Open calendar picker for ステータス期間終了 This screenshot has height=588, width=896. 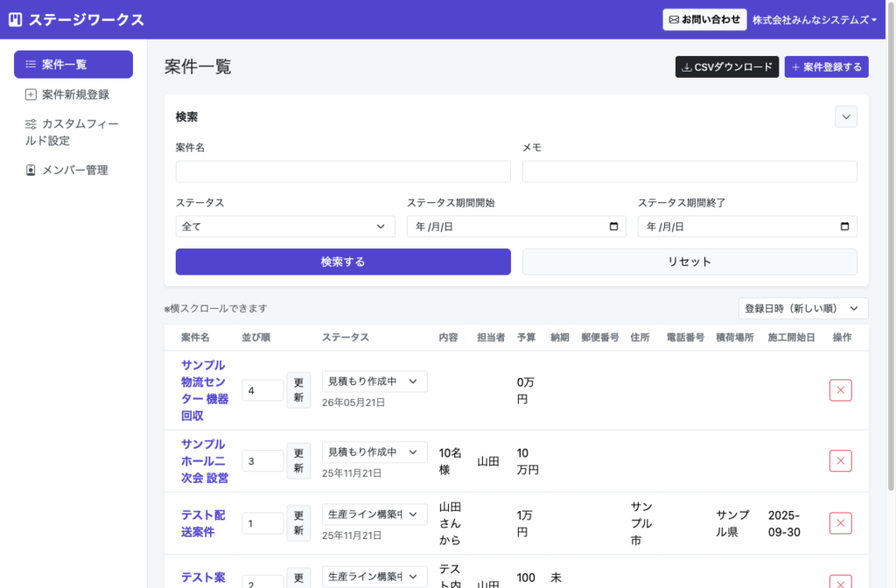844,227
